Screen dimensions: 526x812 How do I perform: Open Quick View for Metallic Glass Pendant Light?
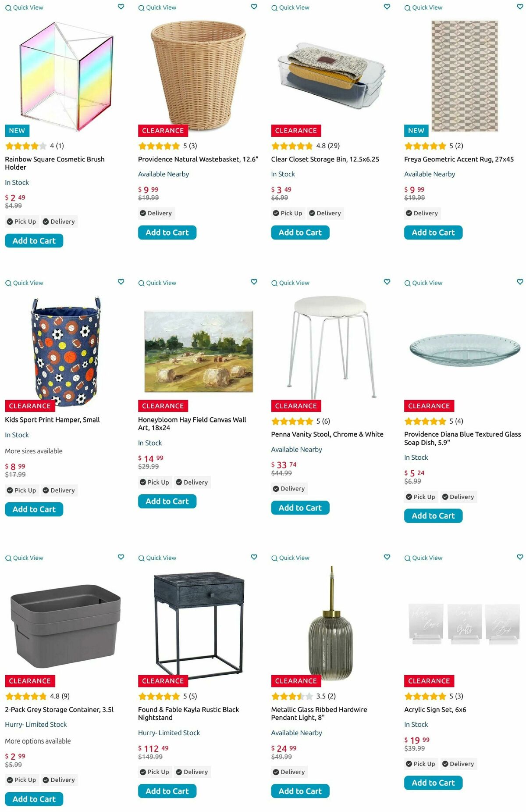tap(290, 558)
